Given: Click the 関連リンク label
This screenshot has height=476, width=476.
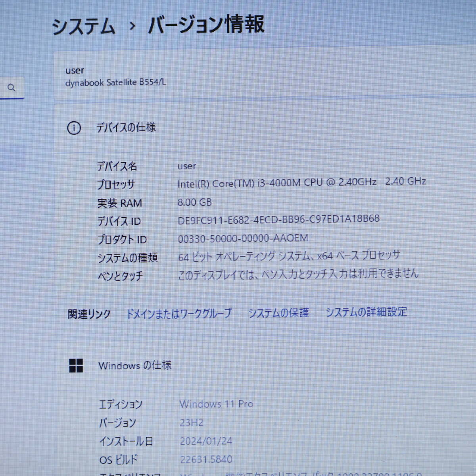Looking at the screenshot, I should point(89,314).
